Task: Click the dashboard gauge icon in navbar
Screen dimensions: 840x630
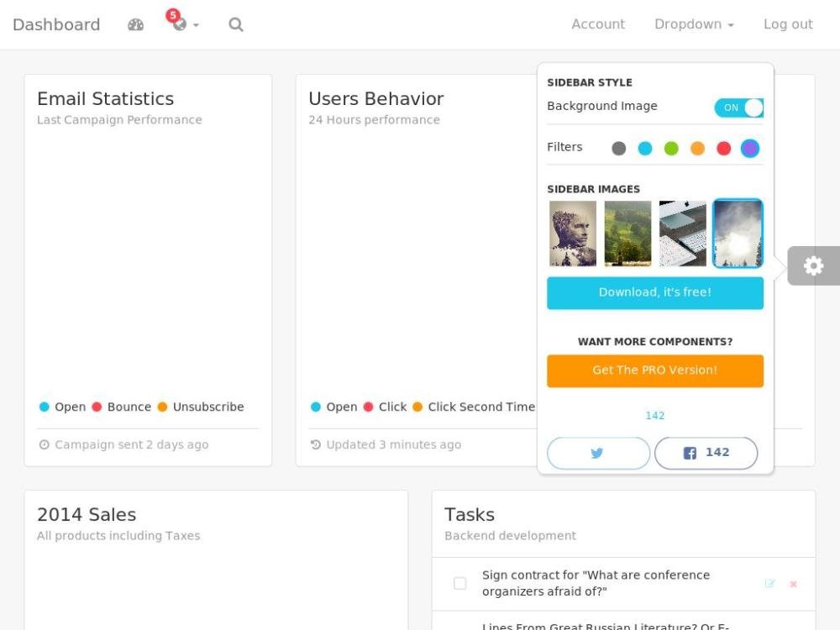Action: point(135,24)
